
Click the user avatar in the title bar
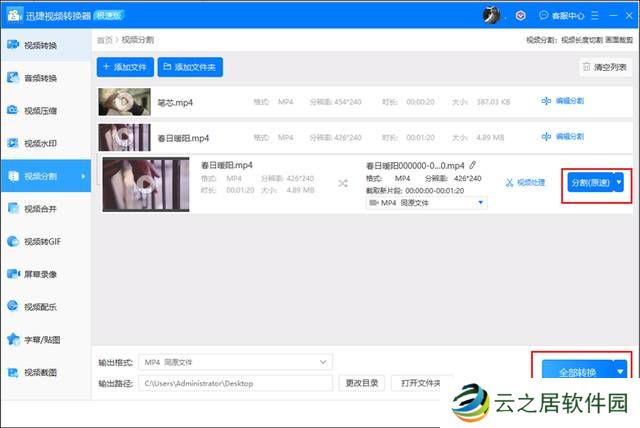[491, 16]
